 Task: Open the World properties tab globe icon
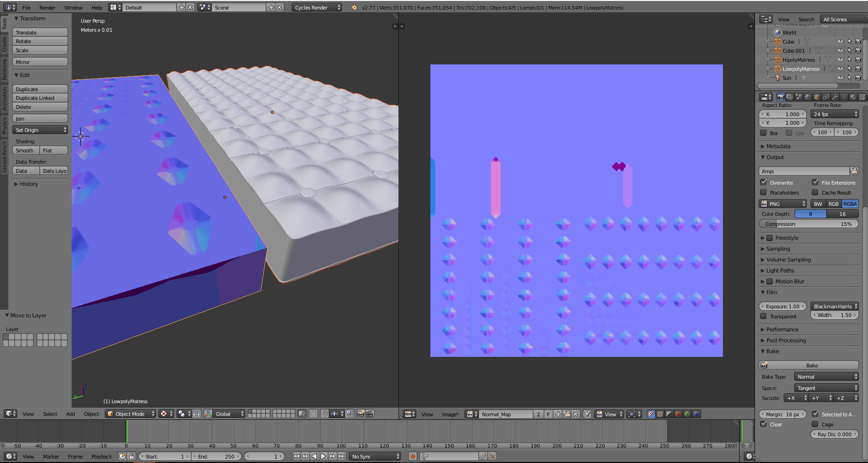tap(808, 97)
